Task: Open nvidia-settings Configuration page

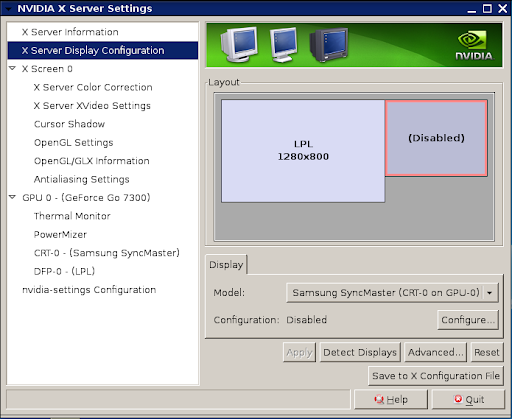Action: tap(103, 290)
